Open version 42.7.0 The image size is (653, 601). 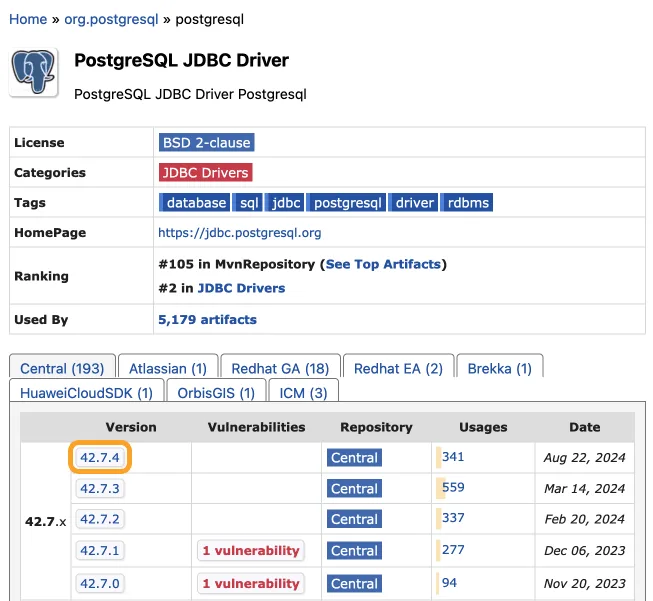coord(100,584)
